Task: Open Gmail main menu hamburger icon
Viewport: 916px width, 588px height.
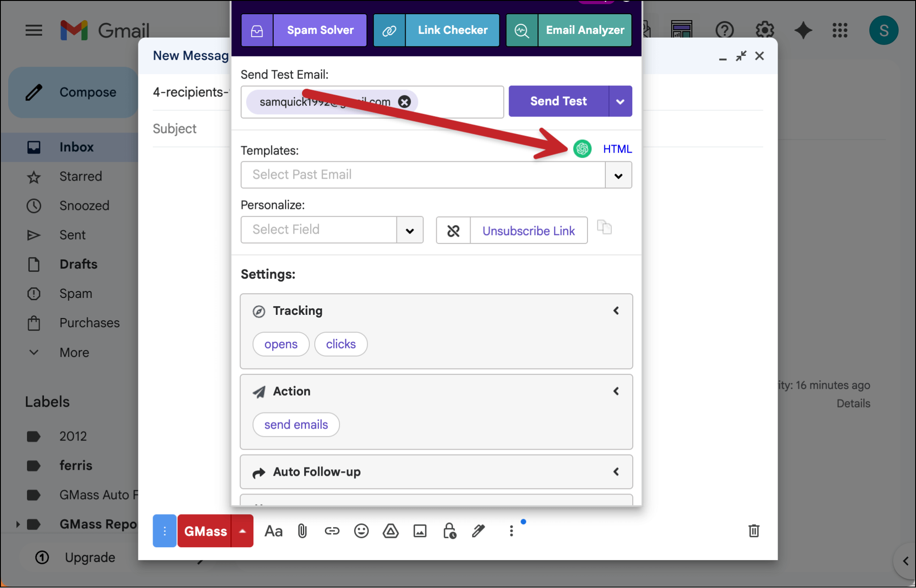Action: [x=33, y=31]
